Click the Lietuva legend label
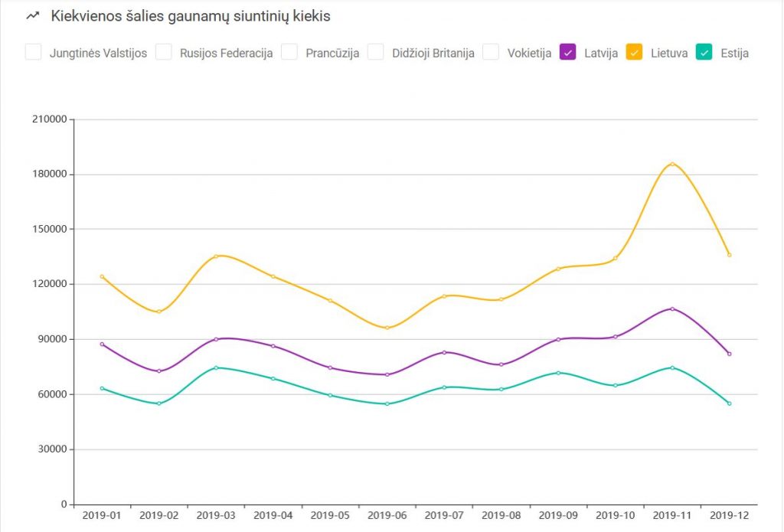The width and height of the screenshot is (784, 532). 668,54
